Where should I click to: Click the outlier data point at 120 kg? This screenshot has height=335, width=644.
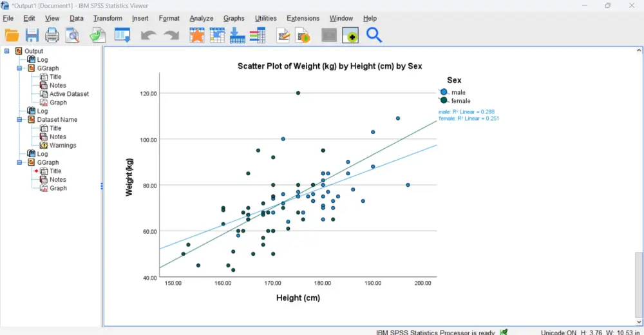coord(298,93)
